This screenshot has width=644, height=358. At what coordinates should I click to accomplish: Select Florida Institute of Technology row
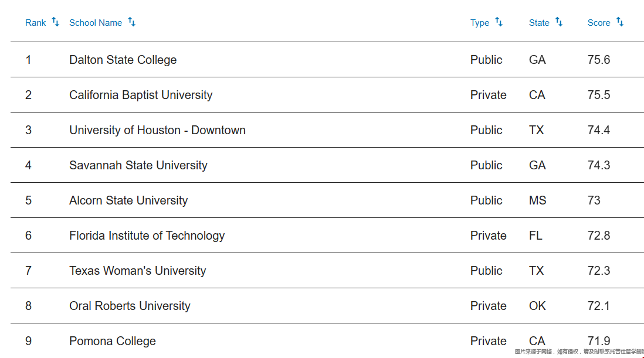point(327,236)
